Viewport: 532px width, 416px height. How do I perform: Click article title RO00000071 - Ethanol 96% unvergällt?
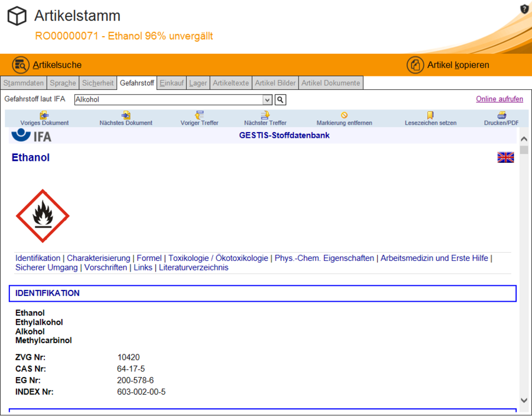pos(124,36)
